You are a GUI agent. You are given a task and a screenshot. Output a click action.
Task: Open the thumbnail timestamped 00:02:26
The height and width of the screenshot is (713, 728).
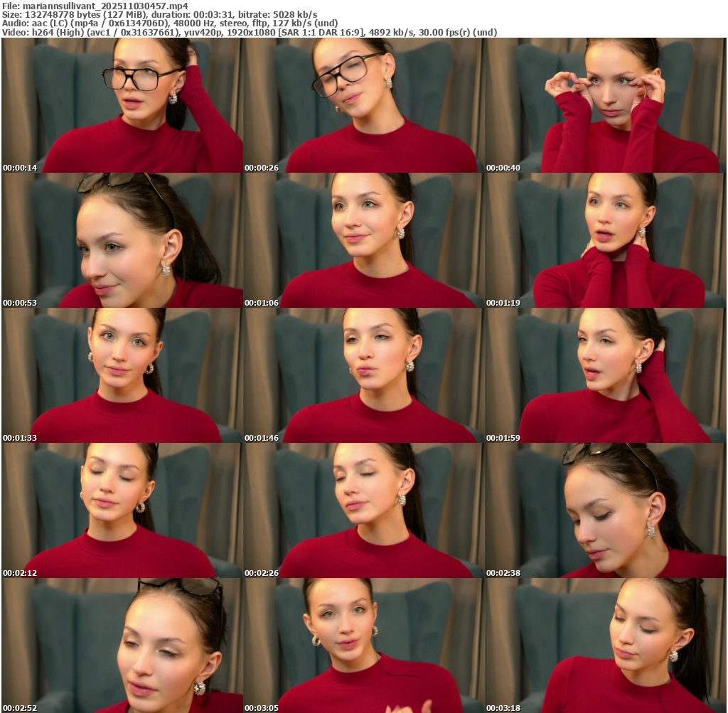click(363, 510)
